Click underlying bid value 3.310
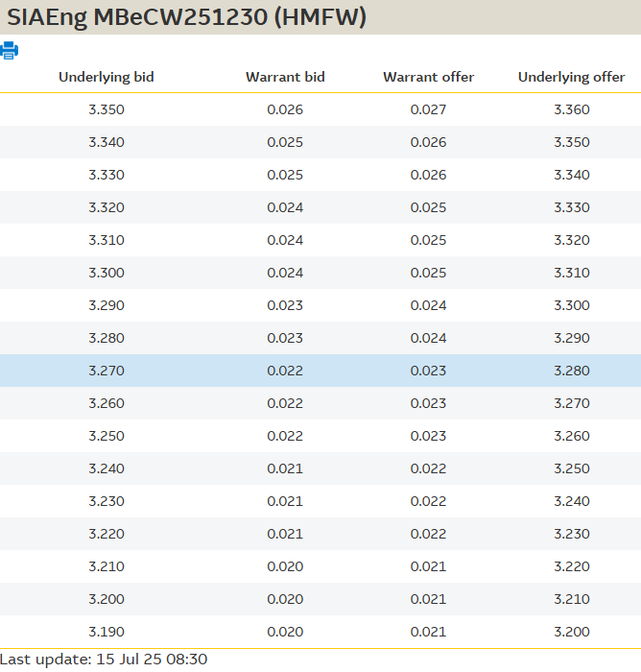Image resolution: width=641 pixels, height=672 pixels. 107,240
